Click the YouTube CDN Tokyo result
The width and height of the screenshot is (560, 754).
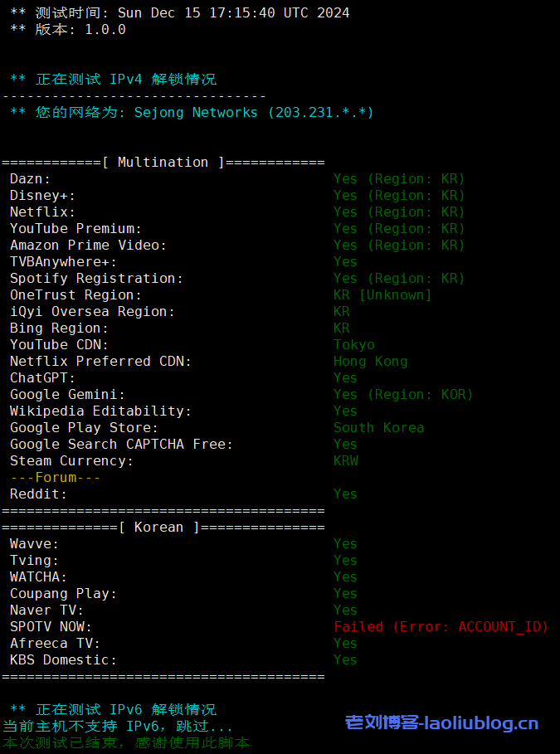(354, 345)
